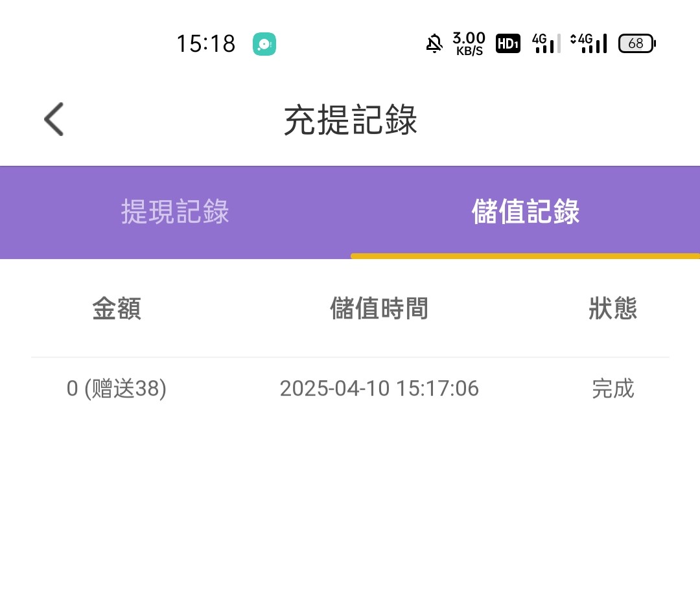Tap the back arrow icon
The height and width of the screenshot is (590, 700).
point(54,120)
